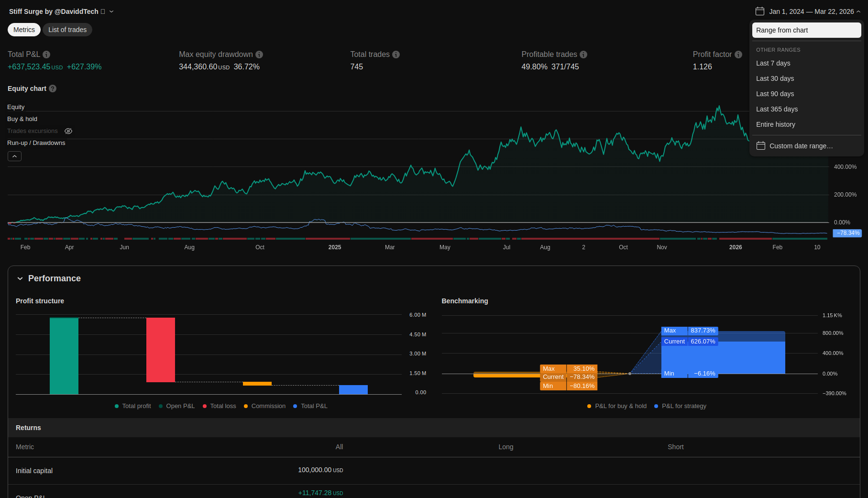Toggle the Run-up / Drawdowns series
Screen dimensions: 868x498
point(36,143)
